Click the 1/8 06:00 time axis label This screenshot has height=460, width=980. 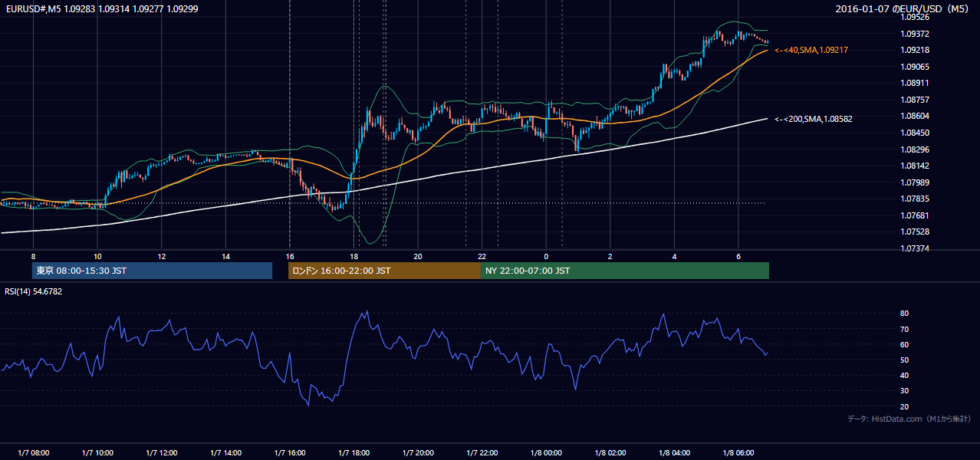coord(738,453)
